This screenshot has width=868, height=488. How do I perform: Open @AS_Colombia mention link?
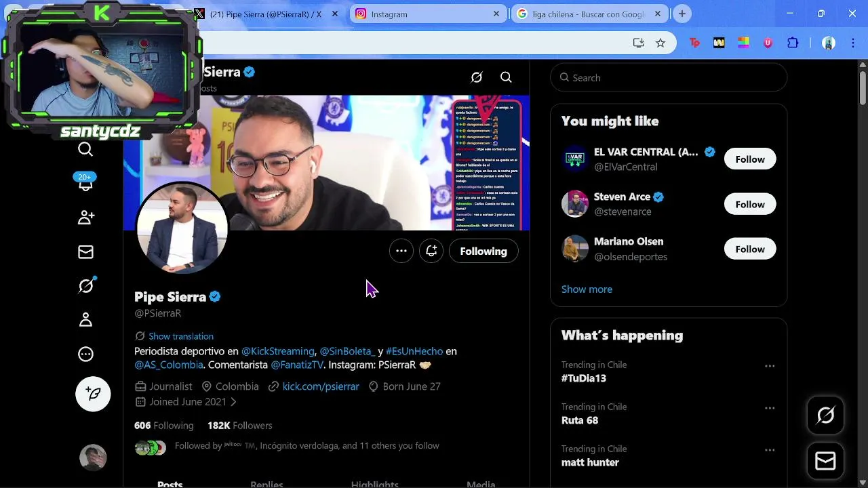[x=169, y=365]
